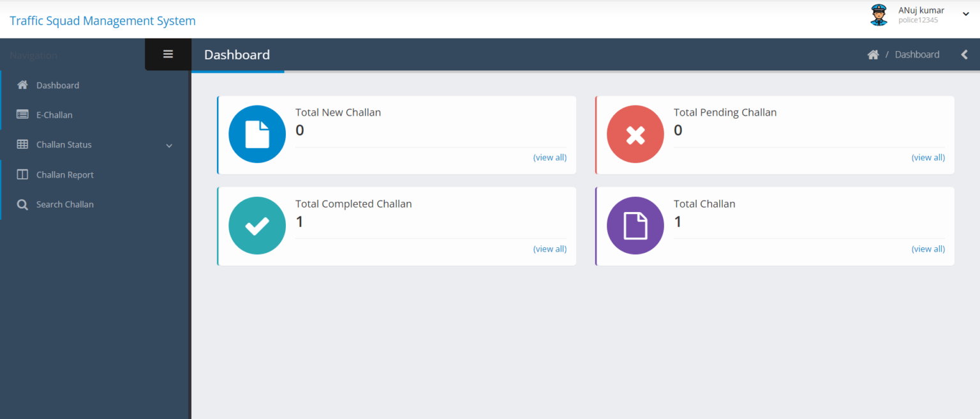
Task: Click the police officer avatar
Action: click(x=879, y=15)
